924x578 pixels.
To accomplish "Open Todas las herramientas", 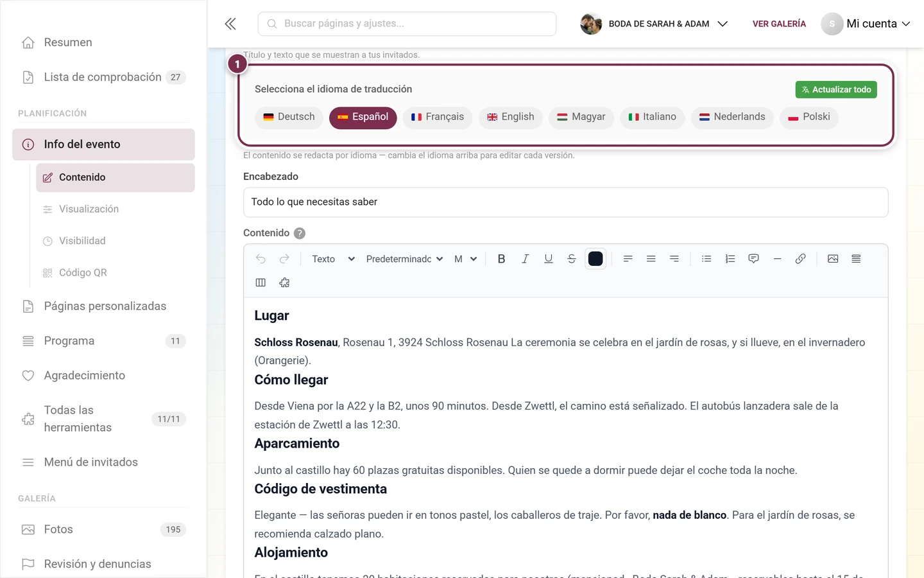I will (103, 419).
